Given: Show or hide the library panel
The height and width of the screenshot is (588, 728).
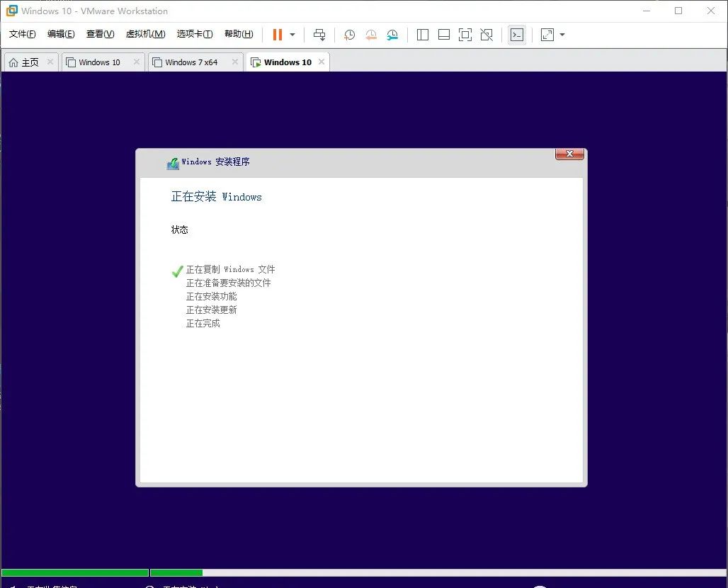Looking at the screenshot, I should tap(422, 34).
